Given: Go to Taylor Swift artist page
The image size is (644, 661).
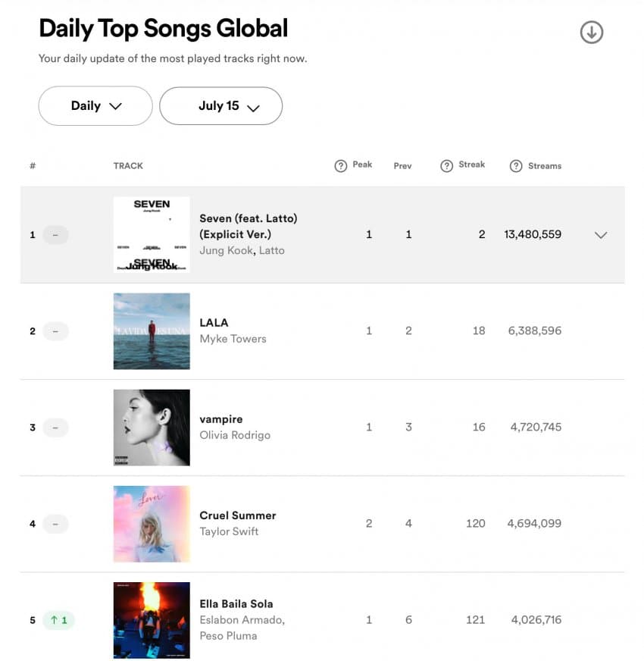Looking at the screenshot, I should coord(229,531).
